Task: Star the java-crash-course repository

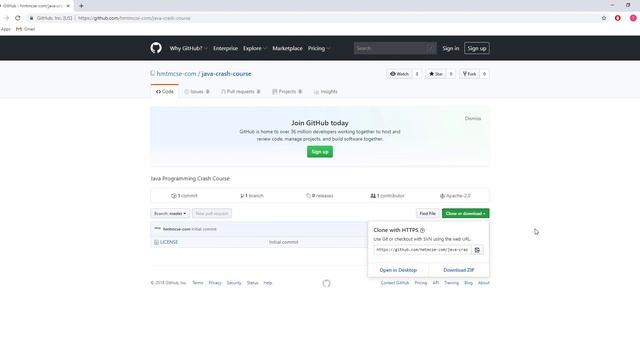Action: click(x=436, y=74)
